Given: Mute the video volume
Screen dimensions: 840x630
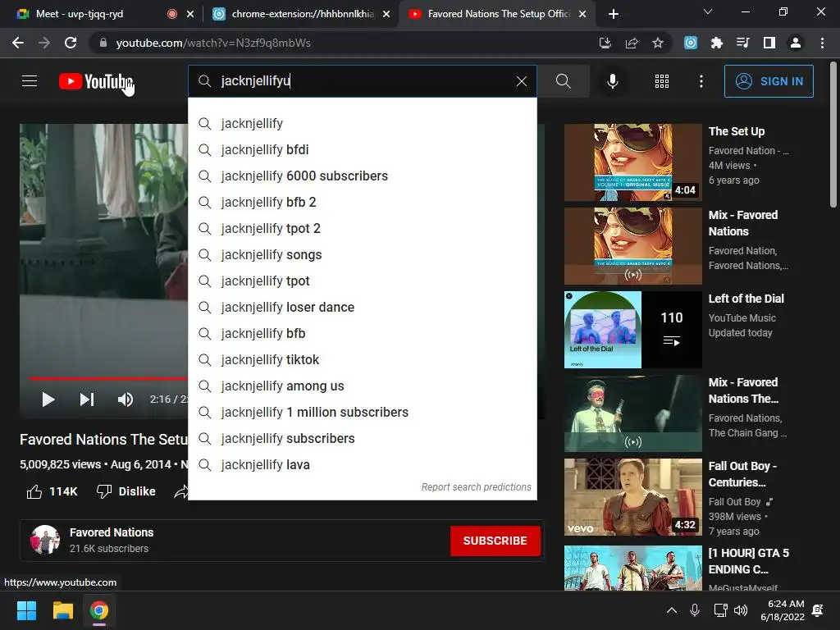Looking at the screenshot, I should pos(126,399).
